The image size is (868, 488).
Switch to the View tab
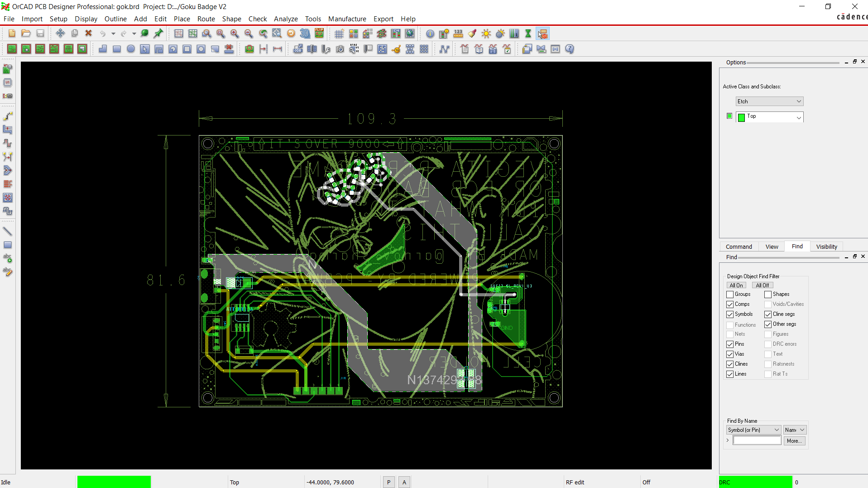coord(772,247)
